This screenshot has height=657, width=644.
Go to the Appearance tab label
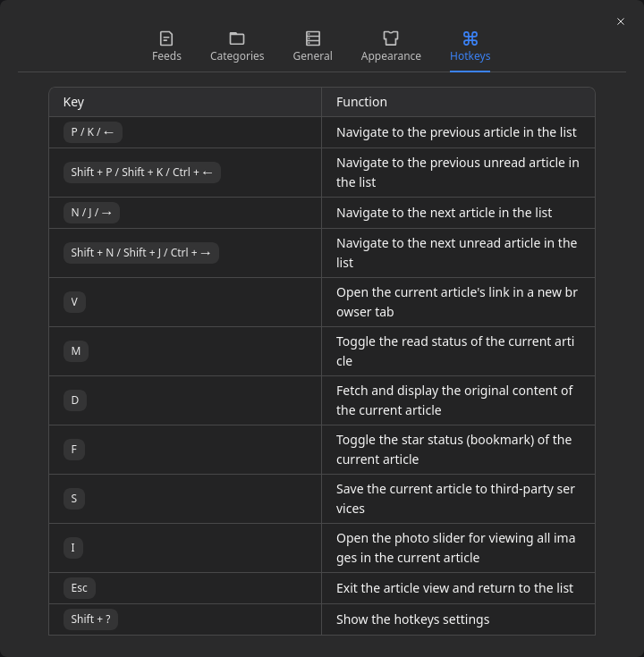click(391, 56)
